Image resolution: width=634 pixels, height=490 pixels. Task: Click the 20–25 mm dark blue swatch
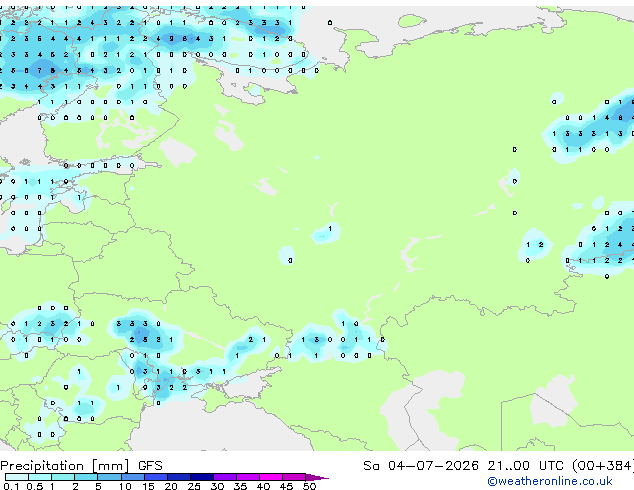pyautogui.click(x=179, y=477)
